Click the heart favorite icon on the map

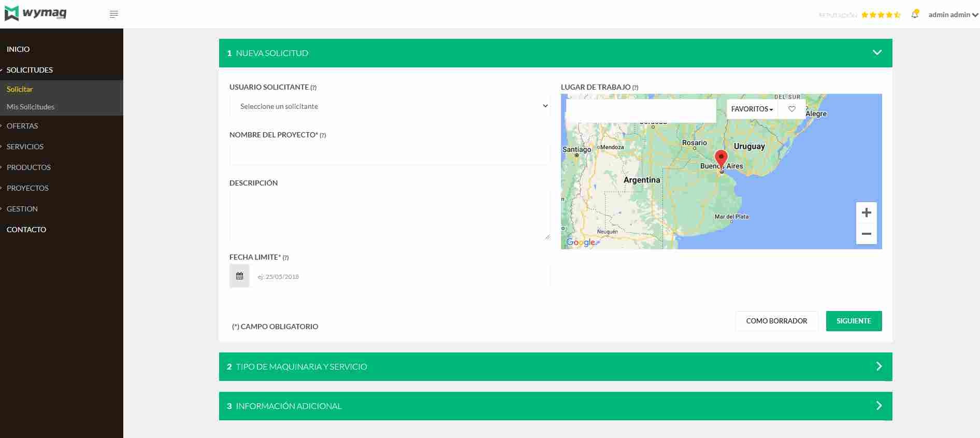point(791,109)
